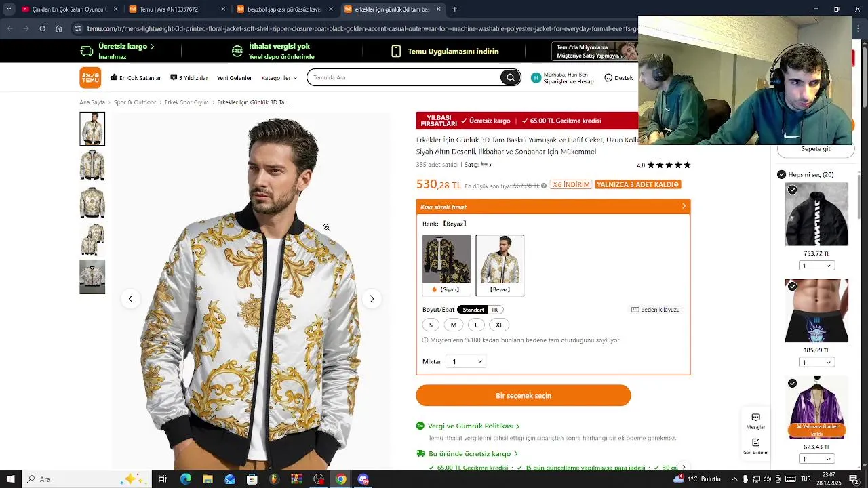The image size is (868, 488).
Task: Open quantity dropdown under 753,72 TL item
Action: tap(816, 266)
